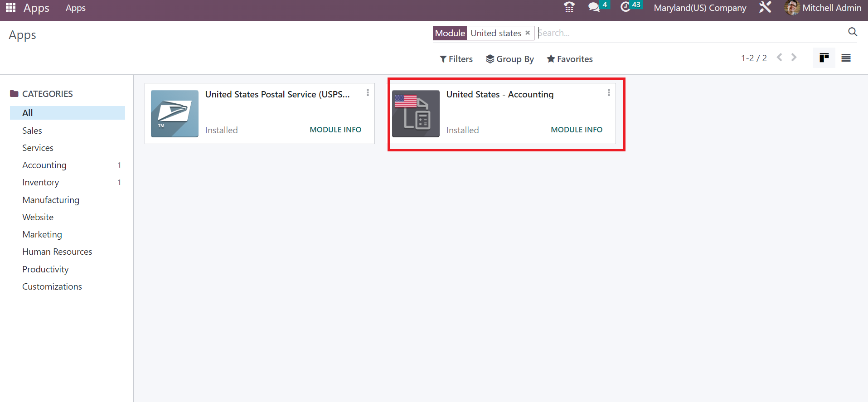Open the Filters dropdown

[x=456, y=59]
